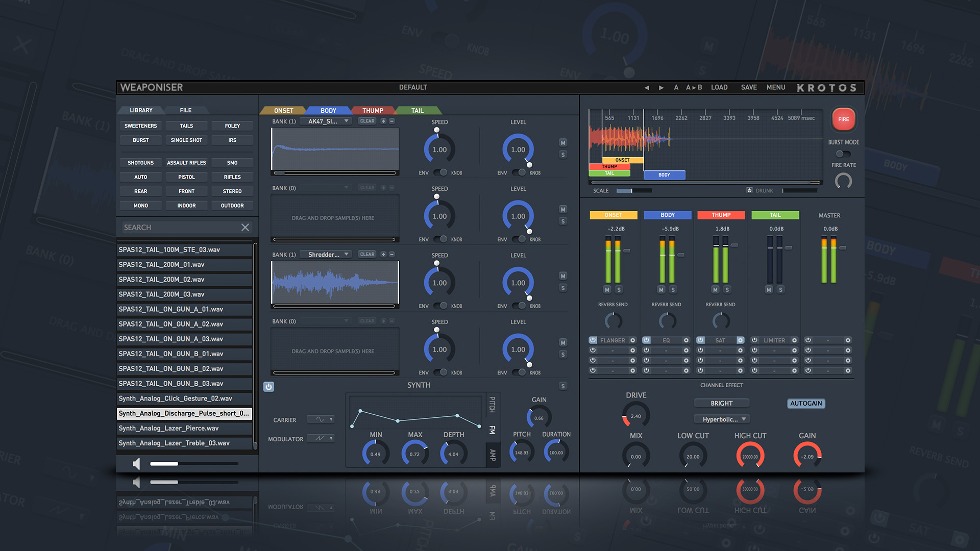
Task: Open the AK47_SI... sample dropdown
Action: coord(326,121)
